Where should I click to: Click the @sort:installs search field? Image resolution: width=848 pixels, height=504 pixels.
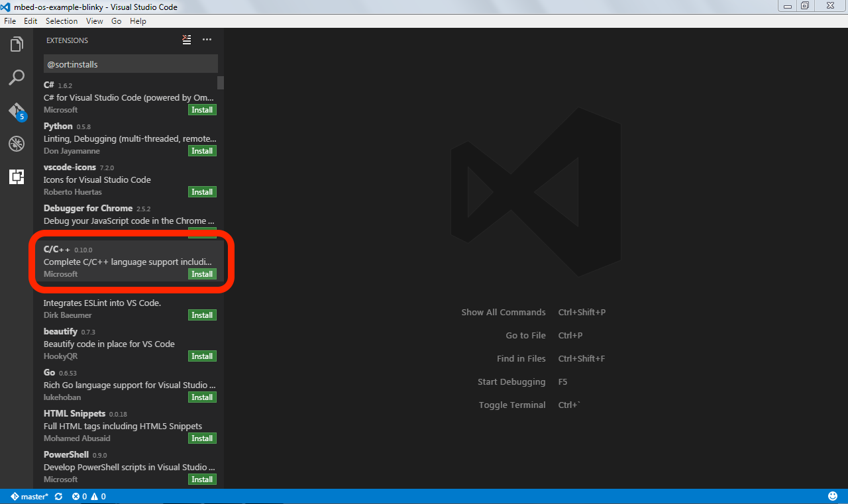(131, 64)
